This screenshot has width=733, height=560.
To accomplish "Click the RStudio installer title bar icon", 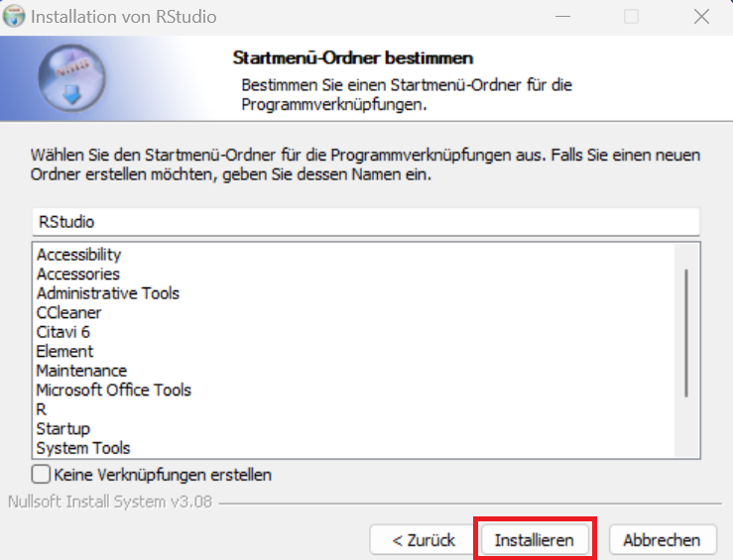I will 14,16.
